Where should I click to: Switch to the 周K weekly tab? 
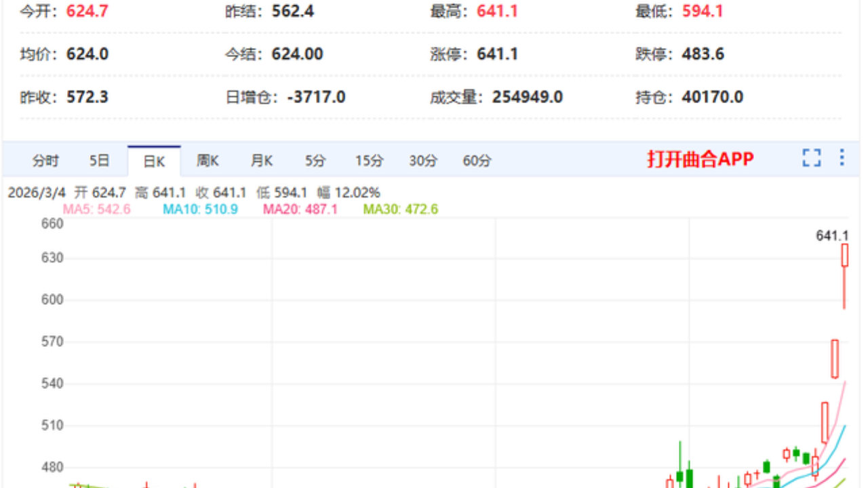pos(208,160)
